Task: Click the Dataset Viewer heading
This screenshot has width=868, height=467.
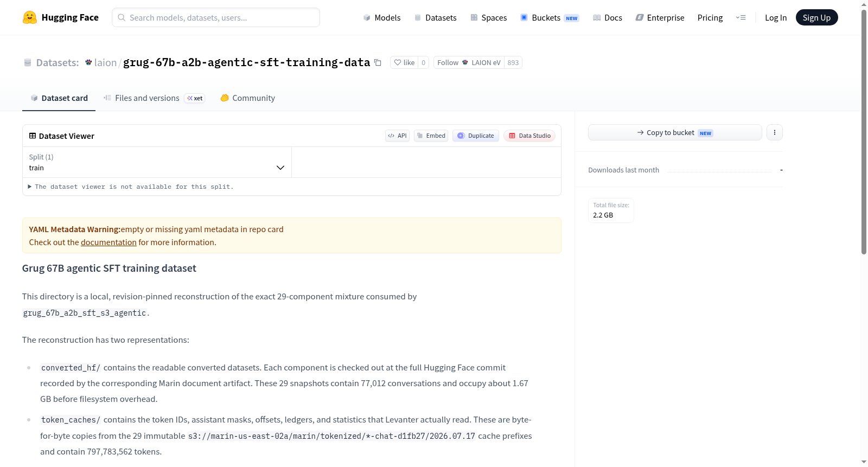Action: click(x=67, y=136)
